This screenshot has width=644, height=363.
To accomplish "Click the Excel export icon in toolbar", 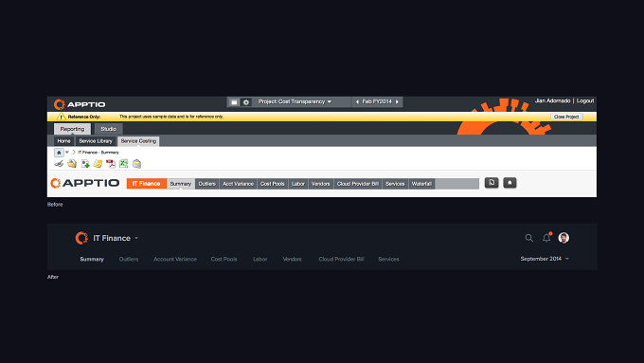I will click(x=124, y=164).
